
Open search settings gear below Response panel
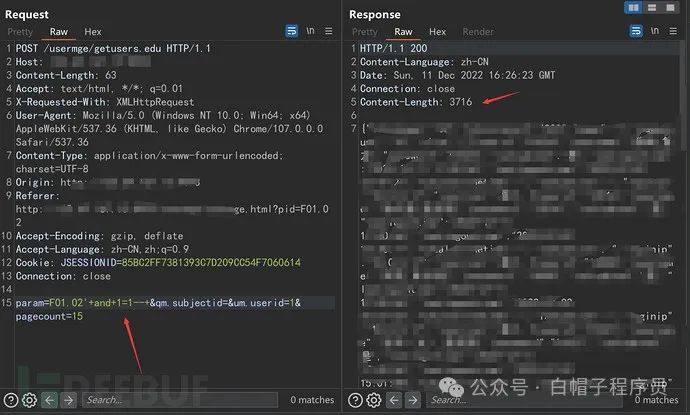(374, 400)
